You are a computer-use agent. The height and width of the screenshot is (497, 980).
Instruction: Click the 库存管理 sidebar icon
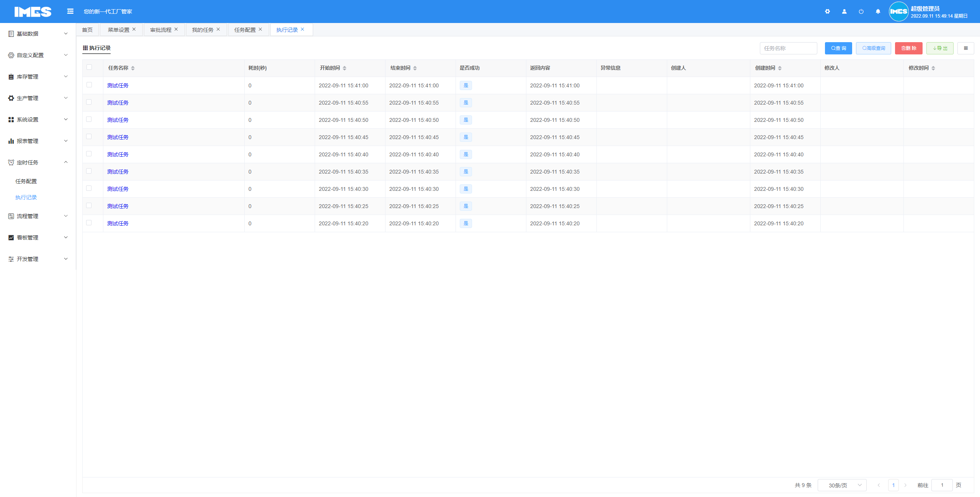(x=11, y=77)
